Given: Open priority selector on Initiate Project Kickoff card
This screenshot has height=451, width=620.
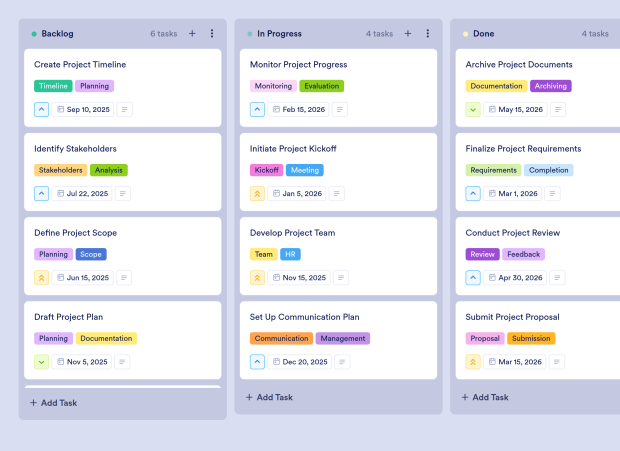Looking at the screenshot, I should pyautogui.click(x=257, y=193).
